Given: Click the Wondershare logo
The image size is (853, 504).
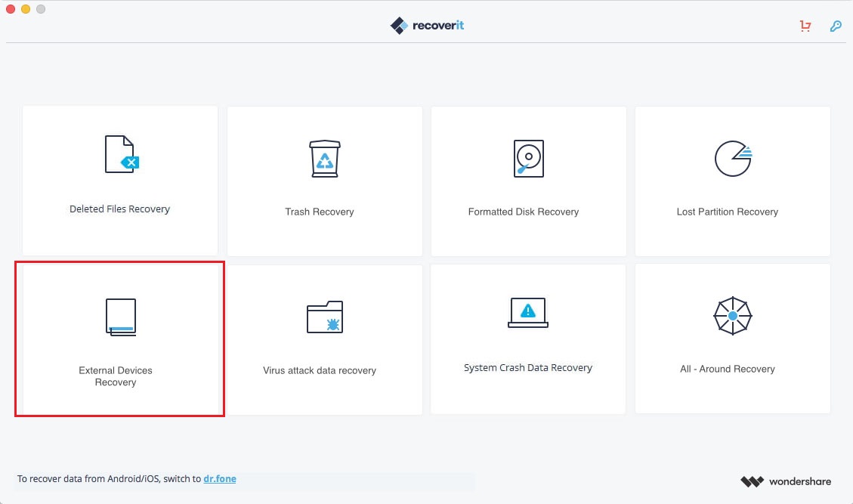Looking at the screenshot, I should pos(786,481).
